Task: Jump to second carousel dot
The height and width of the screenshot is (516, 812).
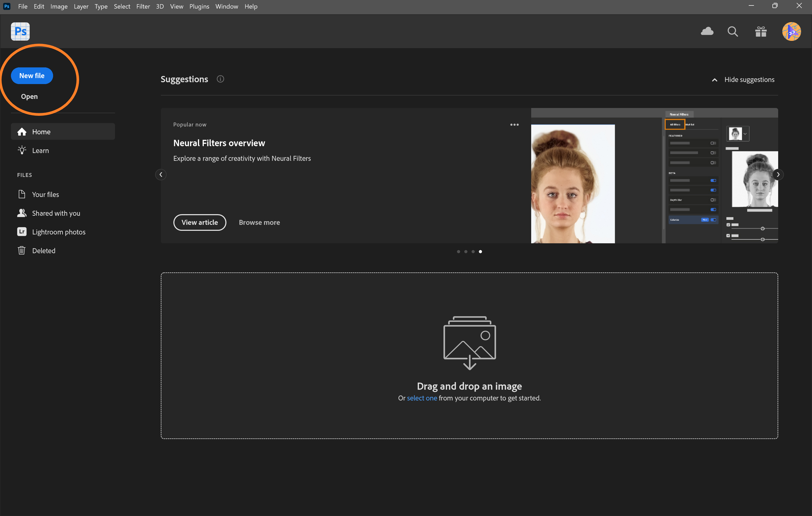Action: pos(466,252)
